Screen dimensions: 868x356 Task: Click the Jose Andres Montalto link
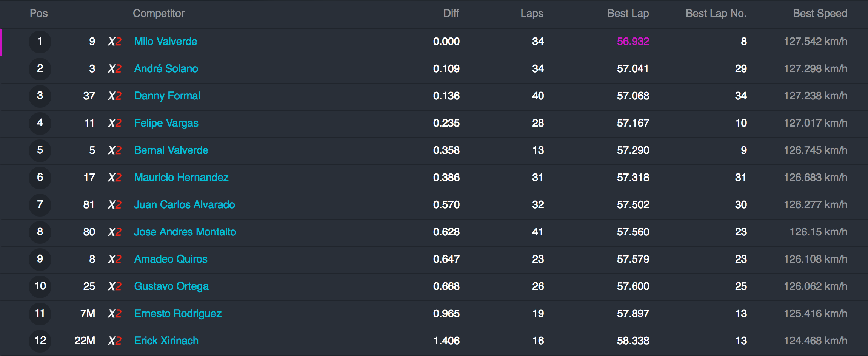click(x=185, y=232)
